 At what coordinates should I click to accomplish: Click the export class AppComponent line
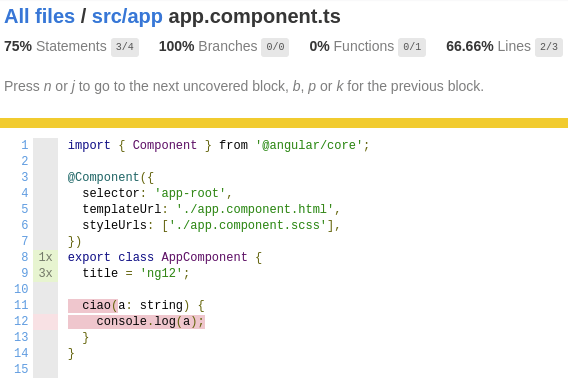[165, 257]
